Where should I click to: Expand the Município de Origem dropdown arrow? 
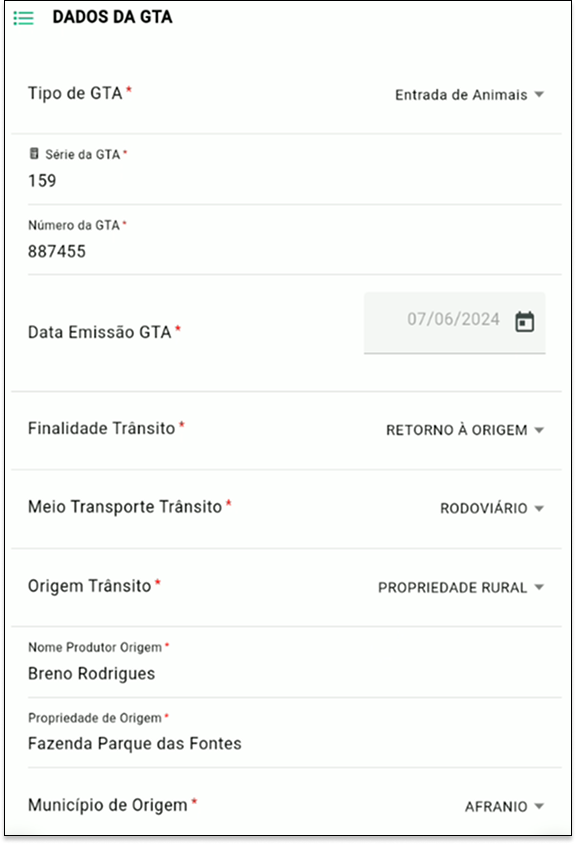(539, 806)
